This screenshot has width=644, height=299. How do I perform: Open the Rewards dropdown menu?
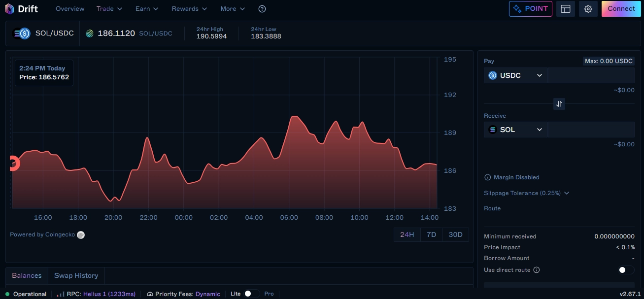189,9
